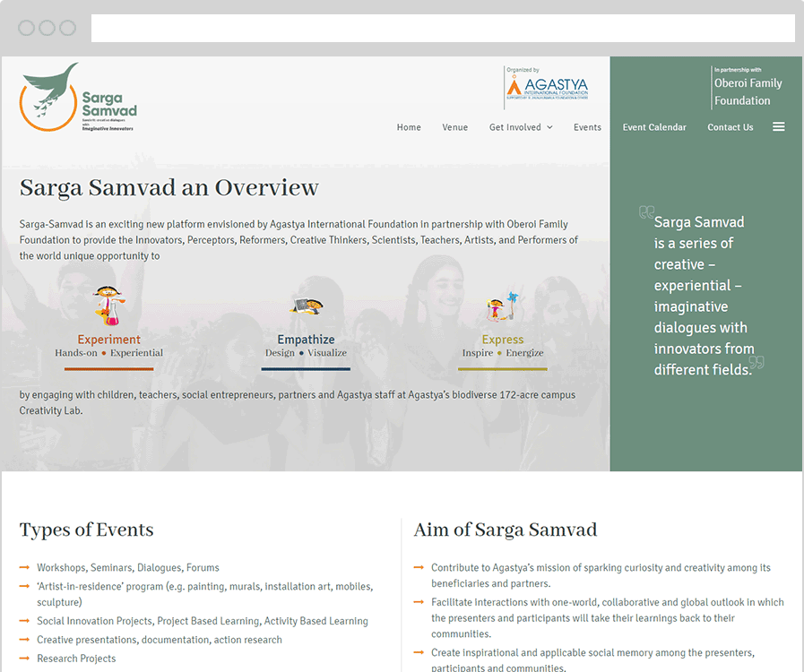The height and width of the screenshot is (672, 804).
Task: Open the Events menu item
Action: tap(587, 127)
